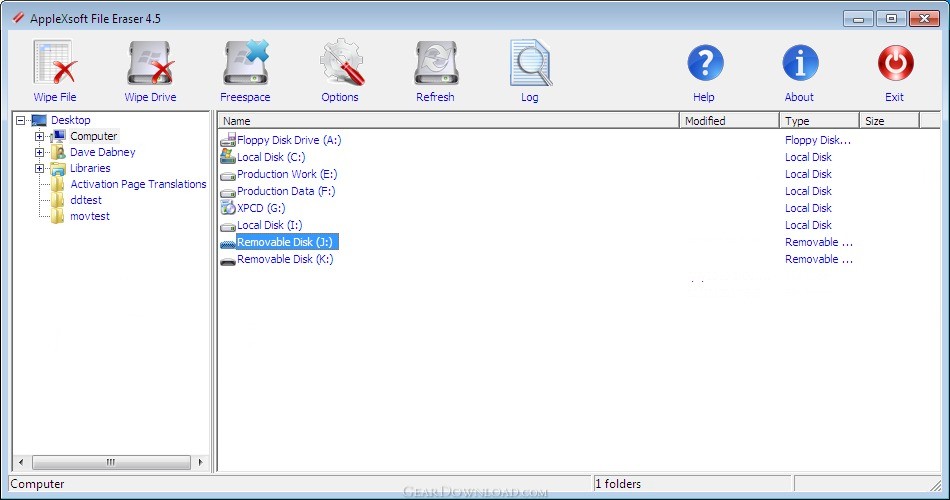
Task: Click the Libraries folder icon
Action: tap(58, 168)
